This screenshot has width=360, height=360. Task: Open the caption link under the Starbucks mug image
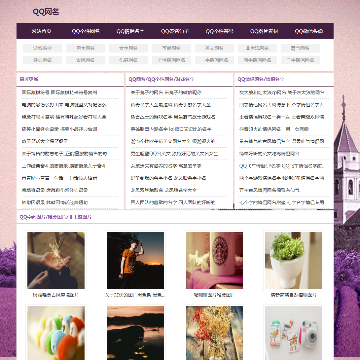click(x=214, y=295)
